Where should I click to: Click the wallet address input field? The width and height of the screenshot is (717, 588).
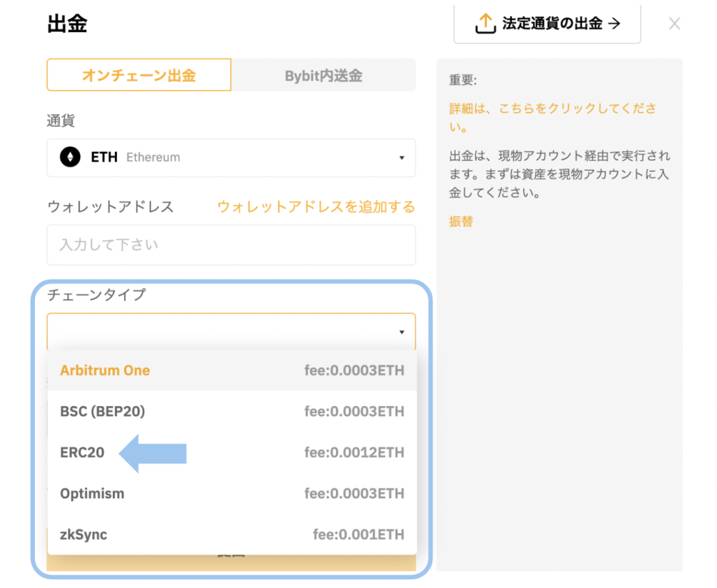(231, 245)
